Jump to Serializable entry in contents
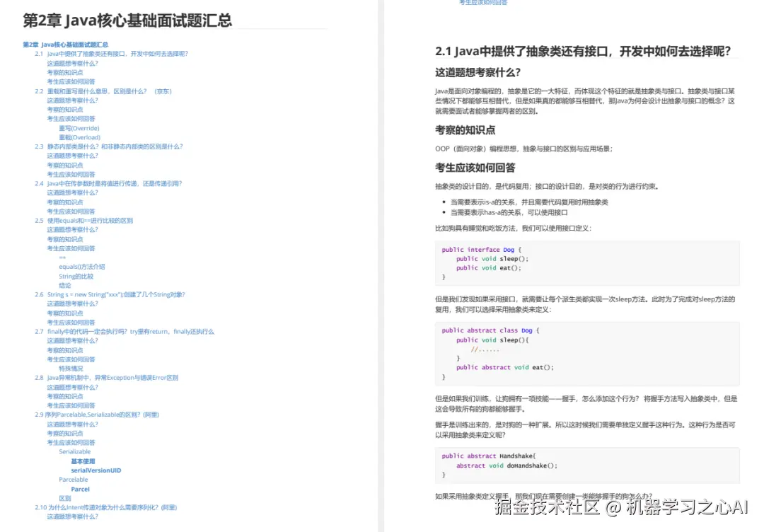This screenshot has height=532, width=764. click(74, 451)
